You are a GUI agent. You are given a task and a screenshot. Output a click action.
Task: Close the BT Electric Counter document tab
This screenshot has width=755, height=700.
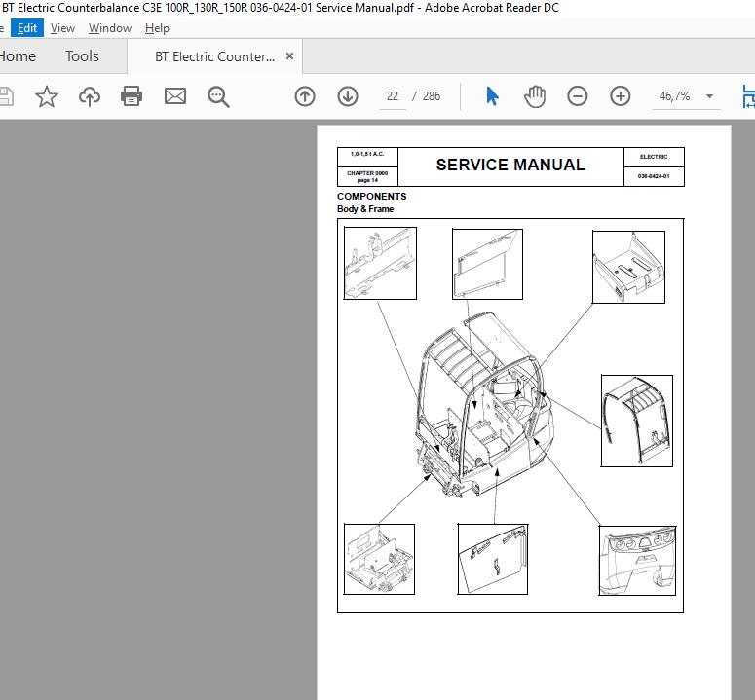[289, 56]
